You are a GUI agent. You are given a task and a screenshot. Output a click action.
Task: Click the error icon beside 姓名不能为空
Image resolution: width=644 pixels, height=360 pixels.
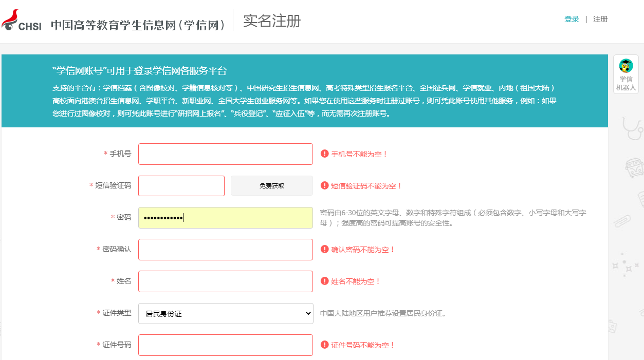pos(324,281)
